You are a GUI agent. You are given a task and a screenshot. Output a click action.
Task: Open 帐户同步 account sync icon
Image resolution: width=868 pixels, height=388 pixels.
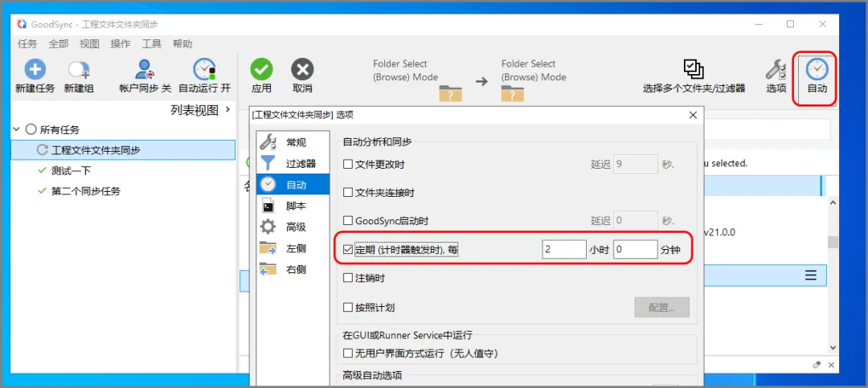(x=145, y=70)
